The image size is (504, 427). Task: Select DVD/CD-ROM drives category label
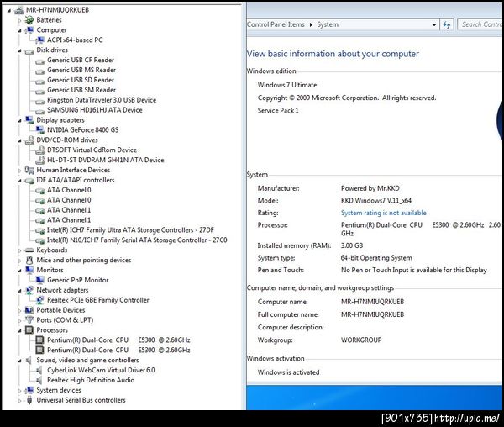click(x=67, y=140)
